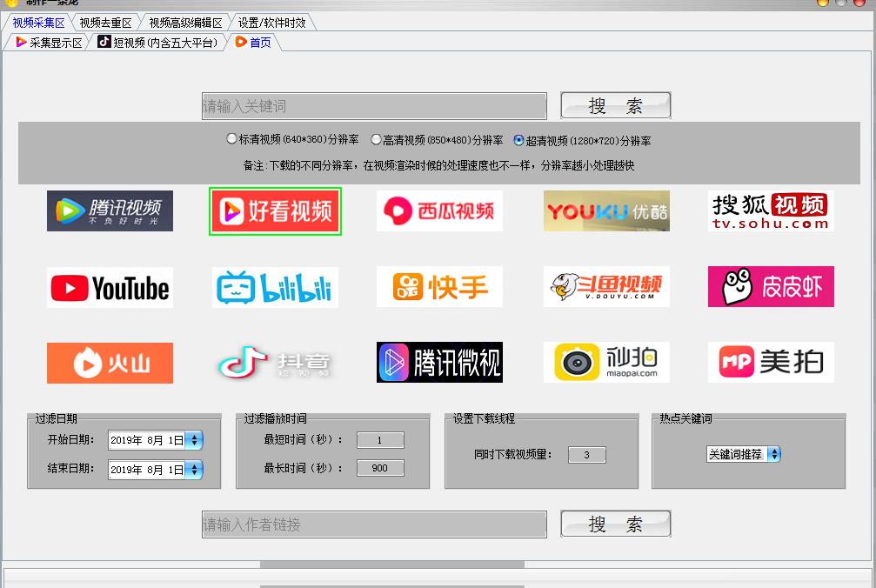This screenshot has height=588, width=876.
Task: Open the YOUKU 优酷 platform
Action: [606, 211]
